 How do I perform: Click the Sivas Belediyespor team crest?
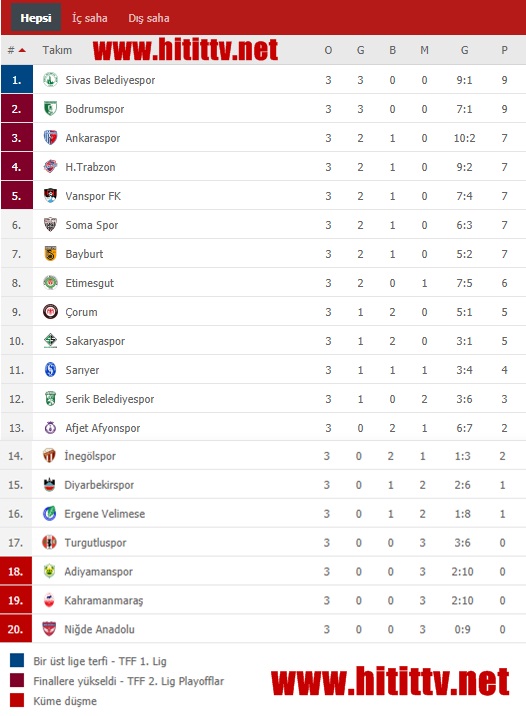(x=50, y=80)
